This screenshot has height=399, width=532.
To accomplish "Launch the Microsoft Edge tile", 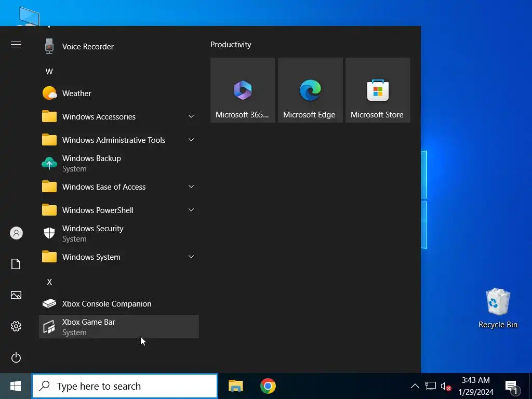I will pos(310,90).
